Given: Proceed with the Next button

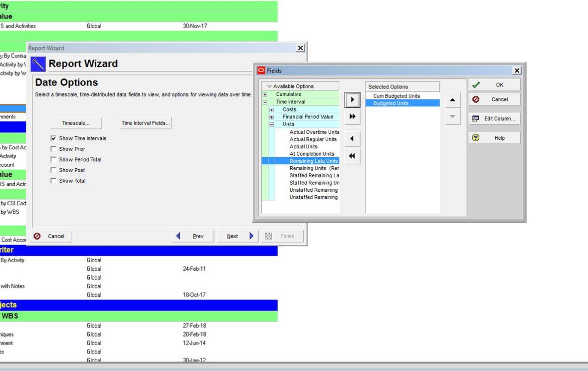Looking at the screenshot, I should click(x=238, y=236).
